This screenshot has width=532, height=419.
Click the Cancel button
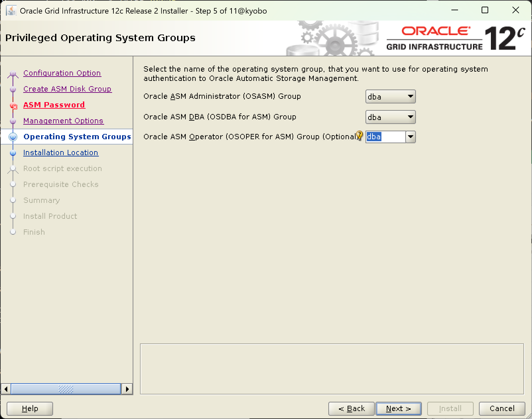pyautogui.click(x=502, y=408)
